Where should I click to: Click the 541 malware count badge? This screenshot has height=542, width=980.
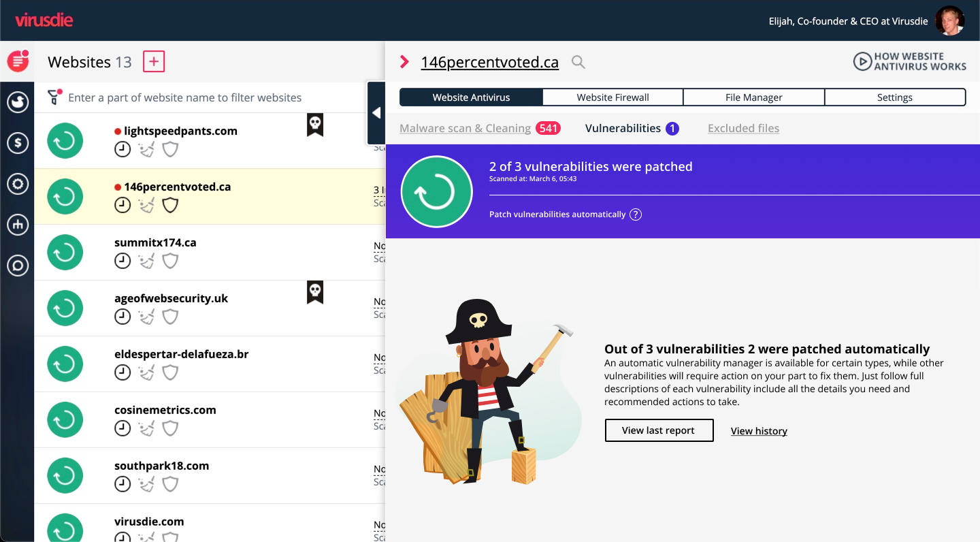point(548,128)
